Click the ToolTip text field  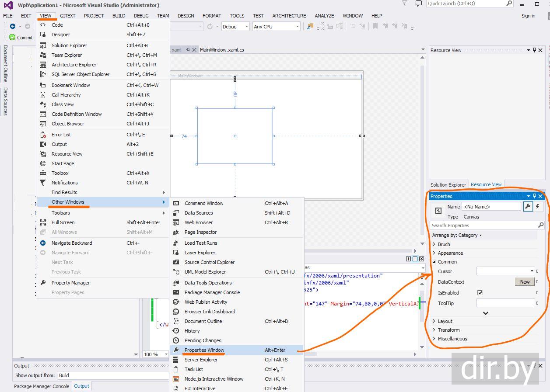point(505,303)
